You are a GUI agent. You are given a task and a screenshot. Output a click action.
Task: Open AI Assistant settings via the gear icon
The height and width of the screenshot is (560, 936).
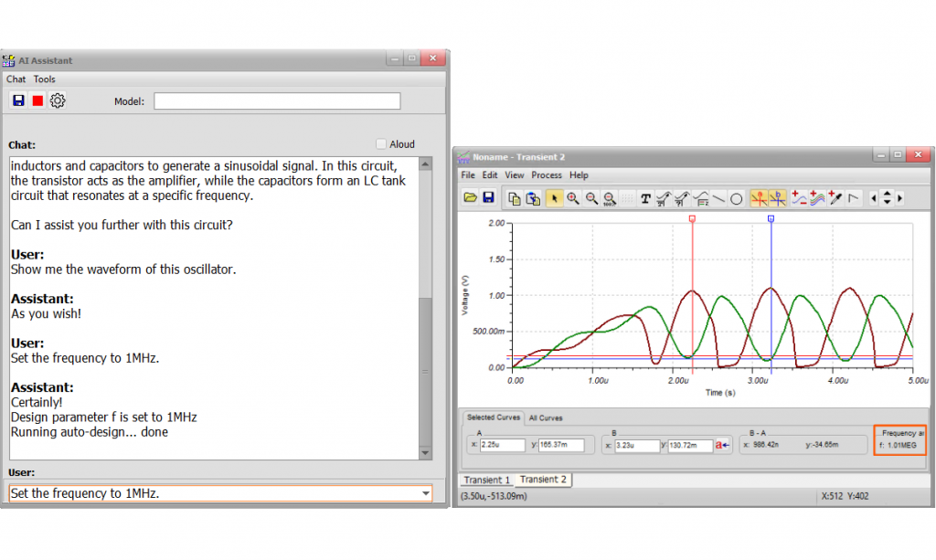[x=58, y=100]
